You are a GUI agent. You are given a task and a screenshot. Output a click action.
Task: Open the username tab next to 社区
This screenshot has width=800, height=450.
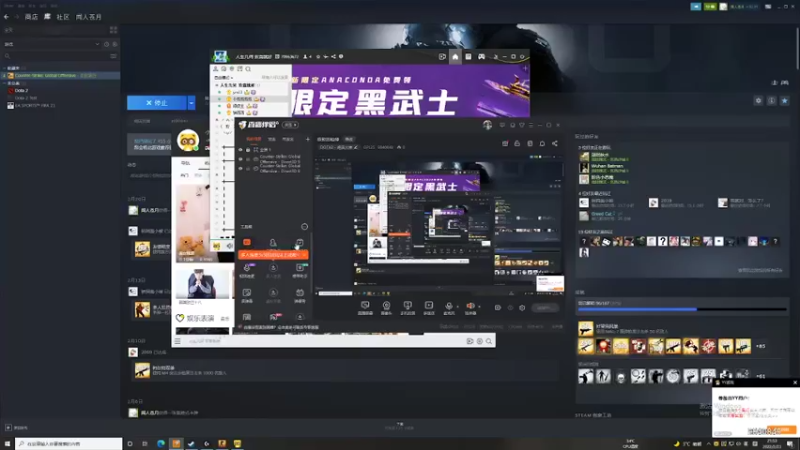click(89, 17)
